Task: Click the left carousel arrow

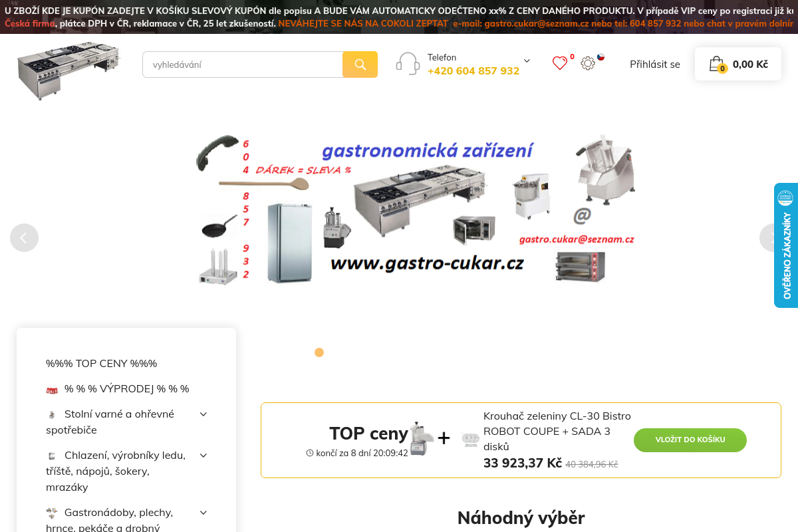Action: tap(25, 237)
